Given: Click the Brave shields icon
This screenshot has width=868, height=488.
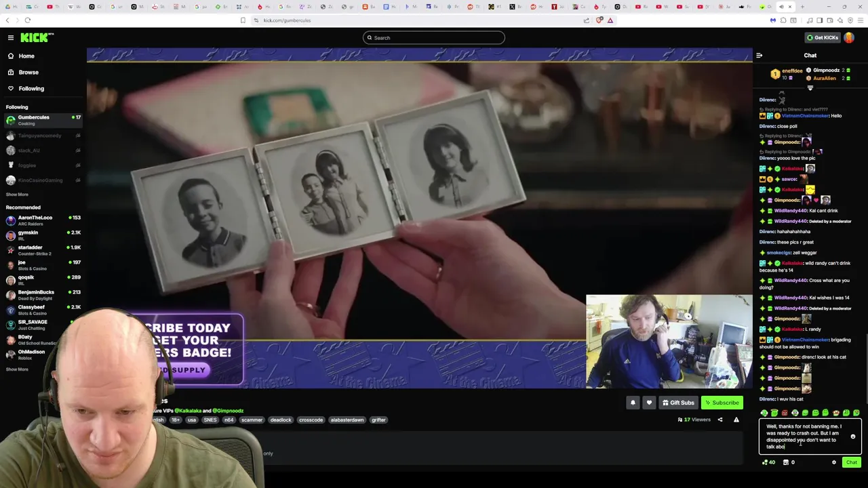Looking at the screenshot, I should tap(599, 20).
